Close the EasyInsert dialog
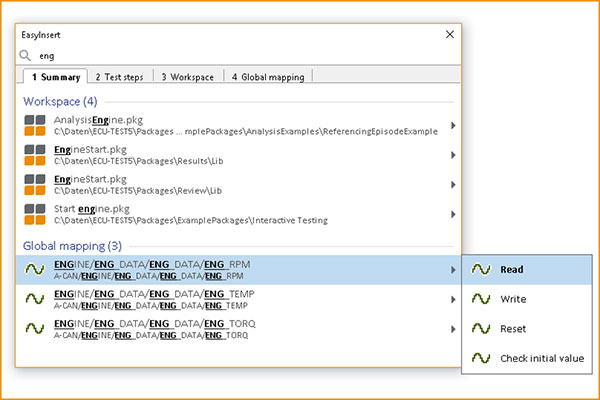600x400 pixels. tap(449, 33)
